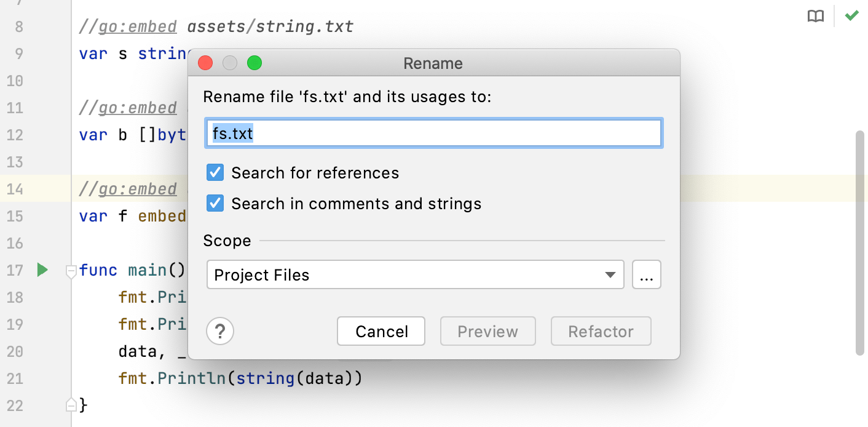The height and width of the screenshot is (427, 868).
Task: Run main using the green gutter play arrow
Action: point(41,269)
